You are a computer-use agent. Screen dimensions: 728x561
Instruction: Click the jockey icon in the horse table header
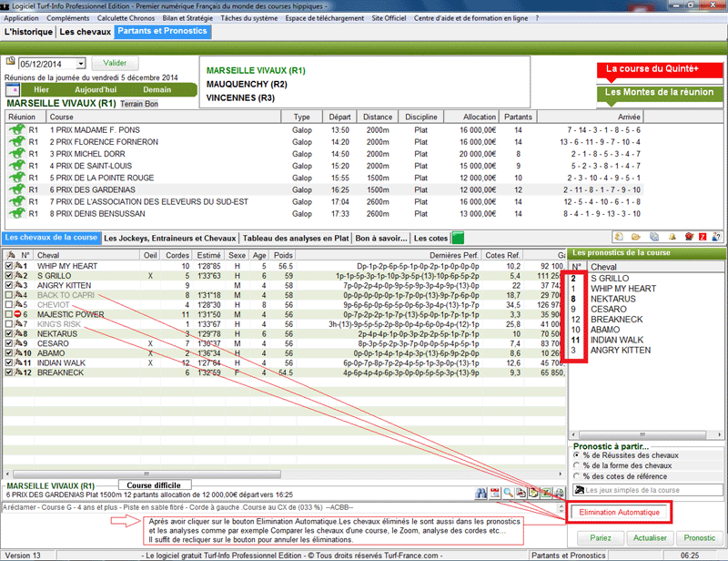point(11,255)
